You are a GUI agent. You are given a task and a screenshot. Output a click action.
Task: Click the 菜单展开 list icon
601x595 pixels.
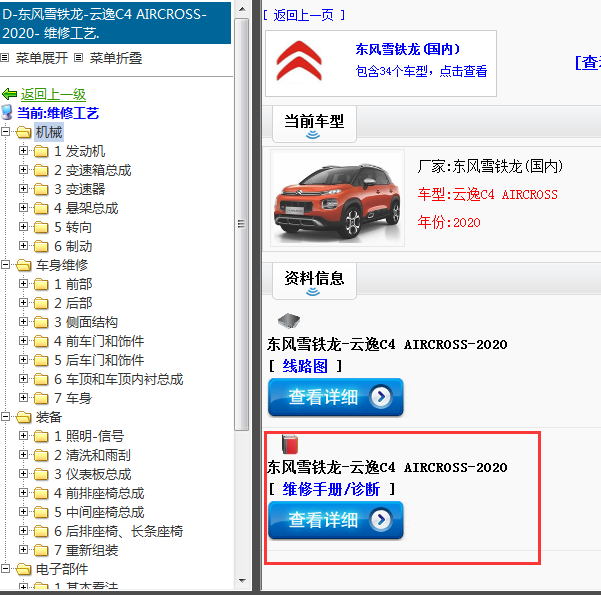[5, 58]
